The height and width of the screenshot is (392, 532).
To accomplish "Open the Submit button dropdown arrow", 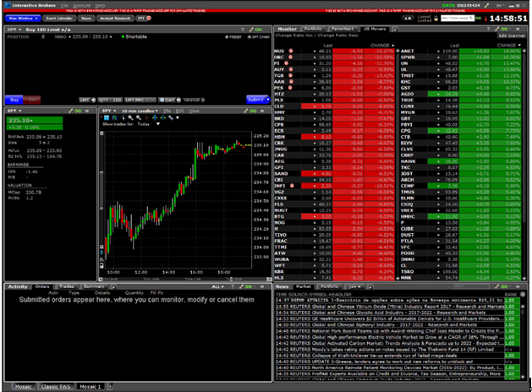I will (268, 100).
